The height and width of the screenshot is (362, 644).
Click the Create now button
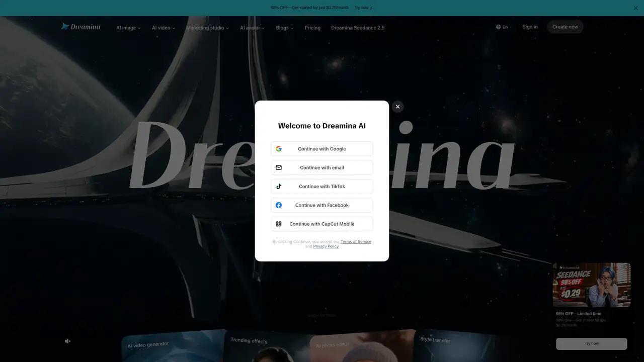coord(565,27)
